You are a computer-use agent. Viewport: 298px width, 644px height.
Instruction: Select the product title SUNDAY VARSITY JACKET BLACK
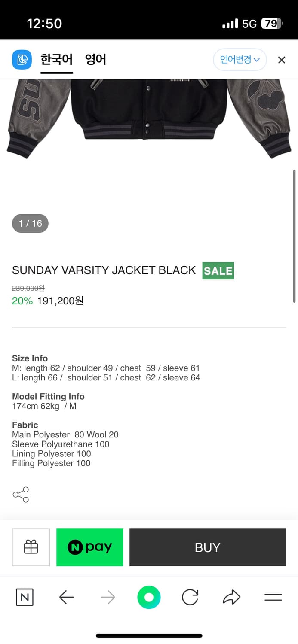click(x=103, y=270)
